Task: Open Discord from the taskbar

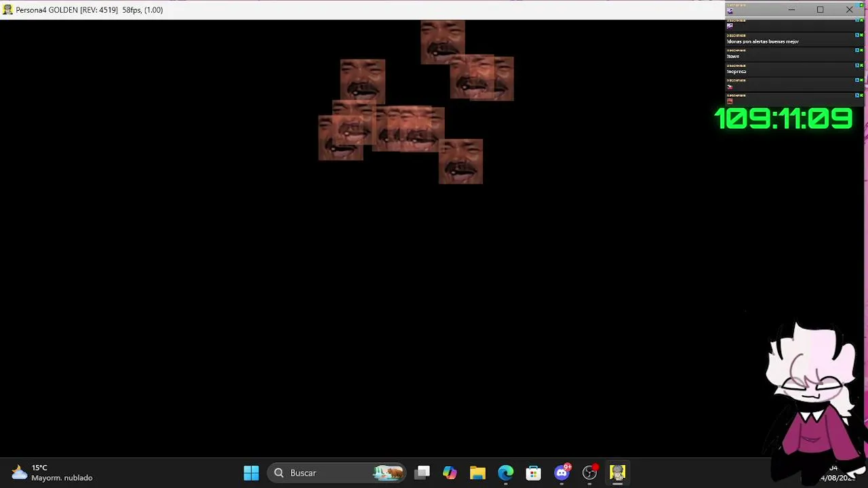Action: 562,472
